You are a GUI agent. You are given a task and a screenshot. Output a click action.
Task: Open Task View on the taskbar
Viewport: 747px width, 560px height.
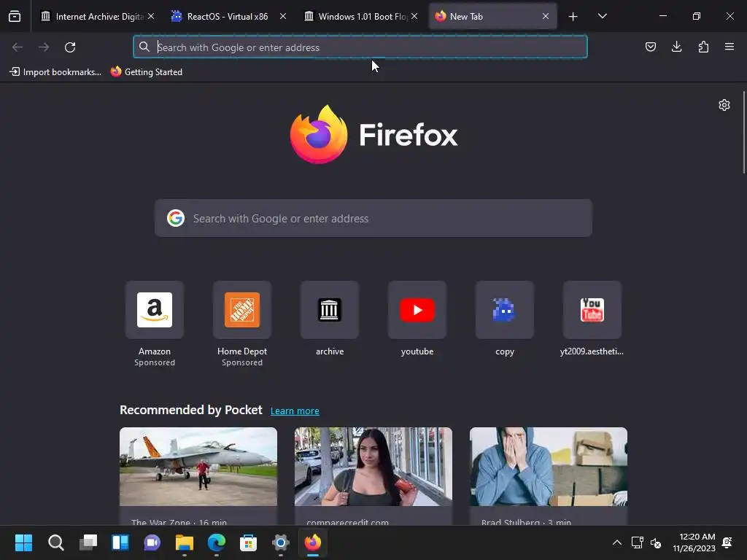coord(88,542)
